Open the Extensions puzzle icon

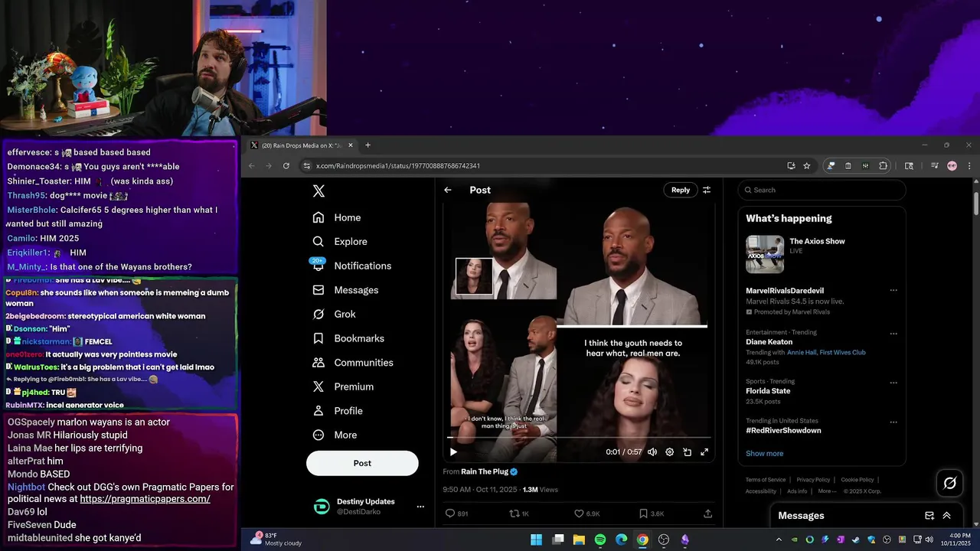pyautogui.click(x=883, y=165)
